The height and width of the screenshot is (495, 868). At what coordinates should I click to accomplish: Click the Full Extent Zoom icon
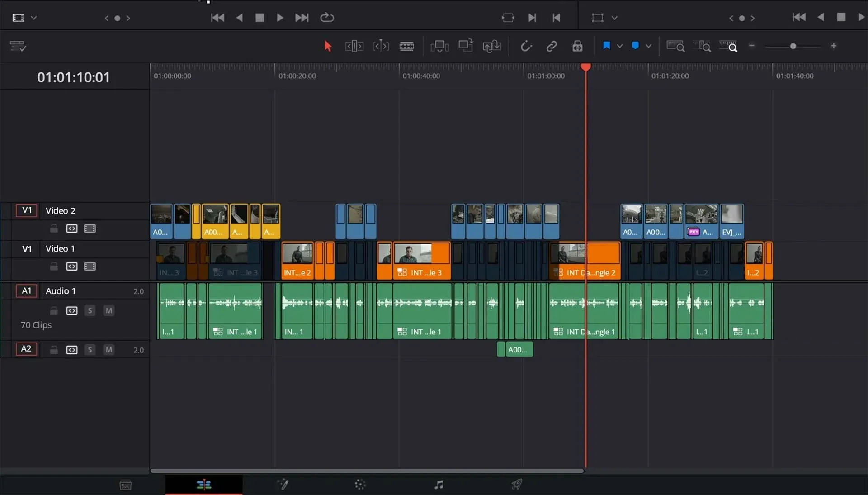[x=675, y=46]
